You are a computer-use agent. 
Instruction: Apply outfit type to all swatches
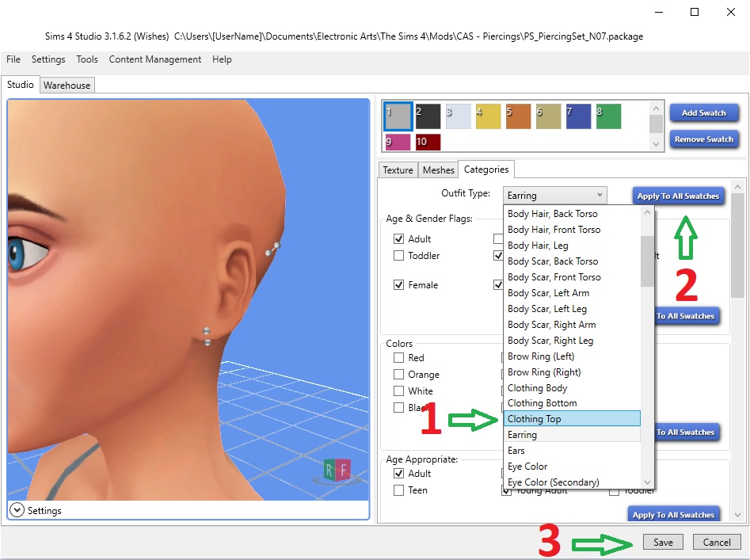[x=678, y=196]
